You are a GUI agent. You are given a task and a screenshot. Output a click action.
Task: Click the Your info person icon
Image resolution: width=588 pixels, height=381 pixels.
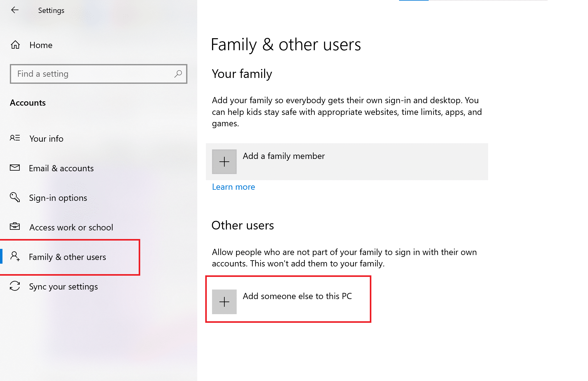click(14, 138)
